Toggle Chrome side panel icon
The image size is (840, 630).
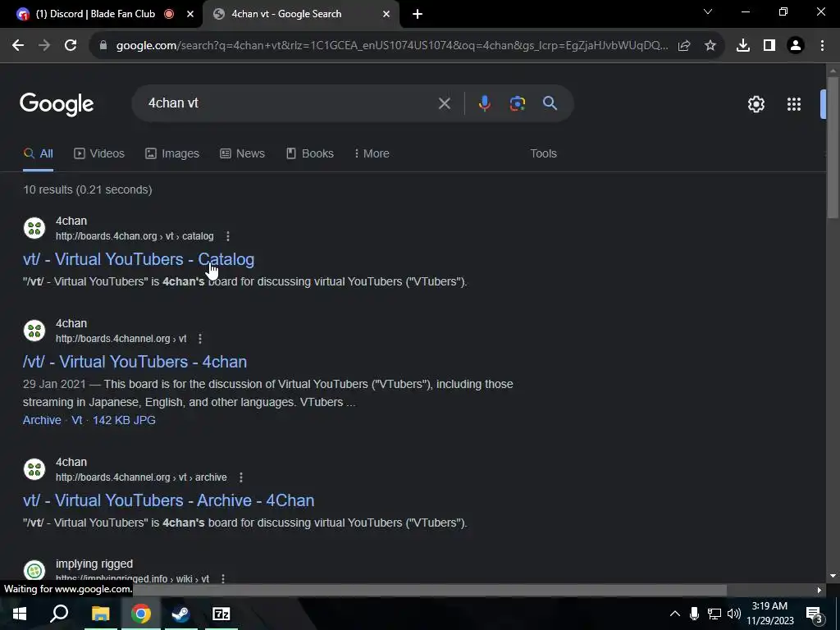tap(769, 46)
